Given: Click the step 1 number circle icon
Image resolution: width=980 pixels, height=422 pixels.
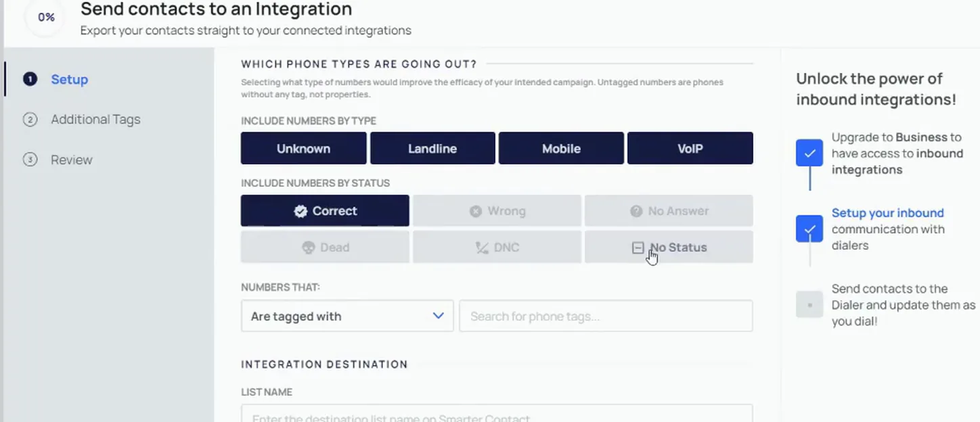Looking at the screenshot, I should point(30,79).
